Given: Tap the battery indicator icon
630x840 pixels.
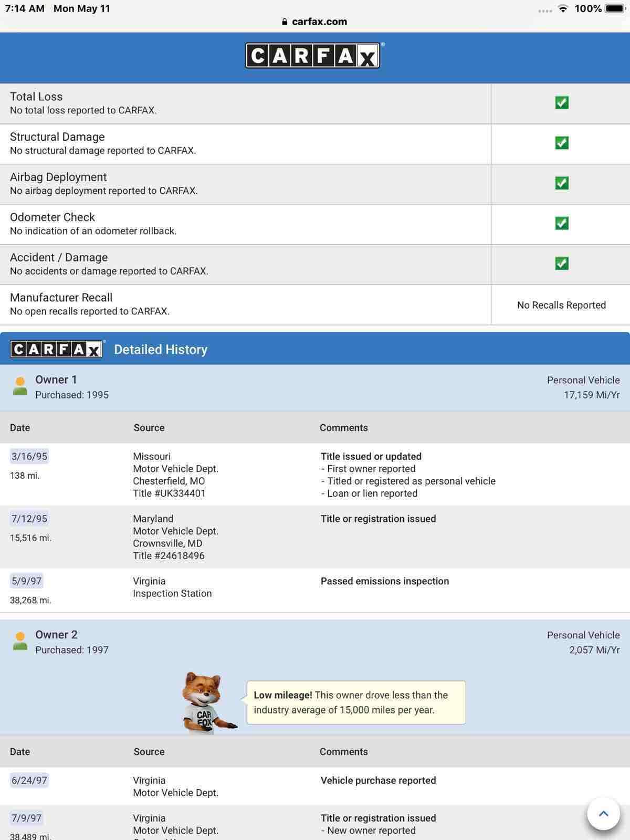Looking at the screenshot, I should coord(615,8).
